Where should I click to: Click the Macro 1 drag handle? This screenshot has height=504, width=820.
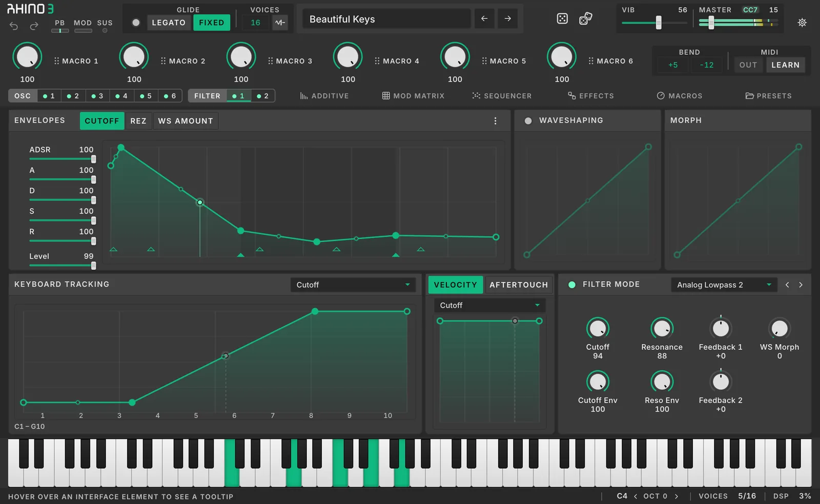click(x=56, y=61)
